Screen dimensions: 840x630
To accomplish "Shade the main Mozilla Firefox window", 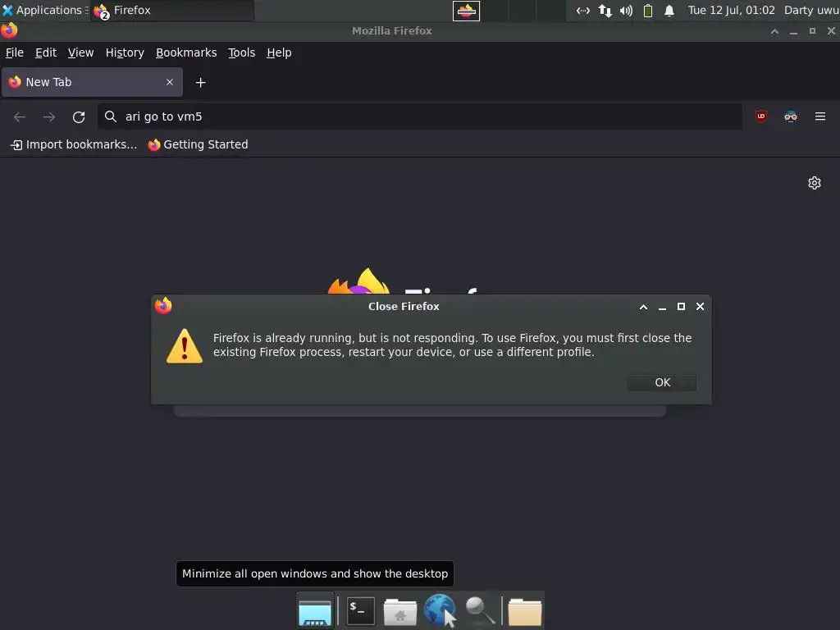I will (x=774, y=31).
